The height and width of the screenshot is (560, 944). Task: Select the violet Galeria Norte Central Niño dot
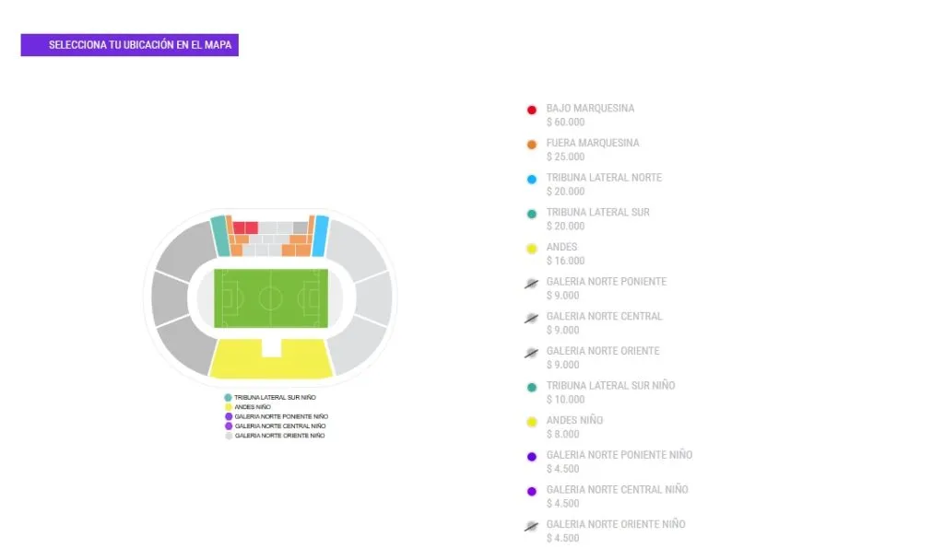(x=532, y=490)
